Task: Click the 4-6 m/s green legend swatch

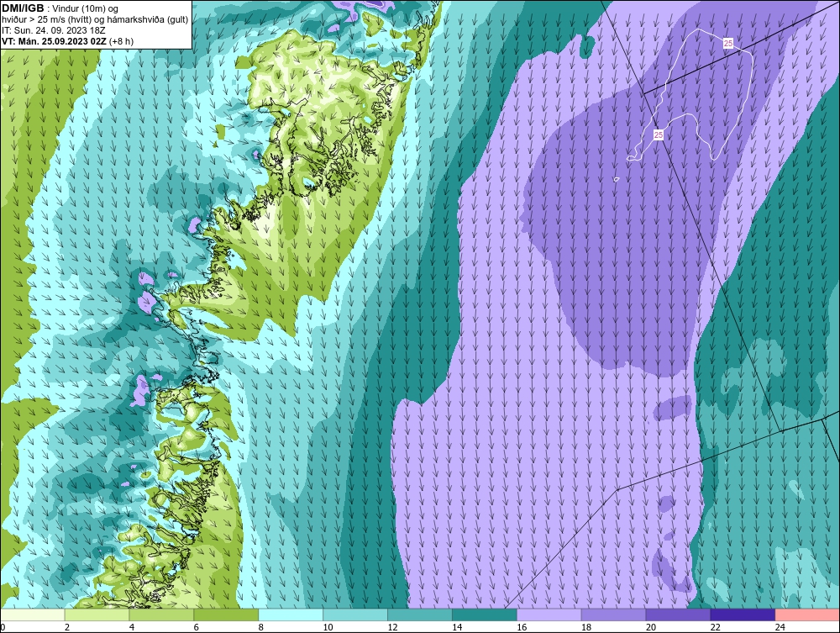Action: (161, 615)
